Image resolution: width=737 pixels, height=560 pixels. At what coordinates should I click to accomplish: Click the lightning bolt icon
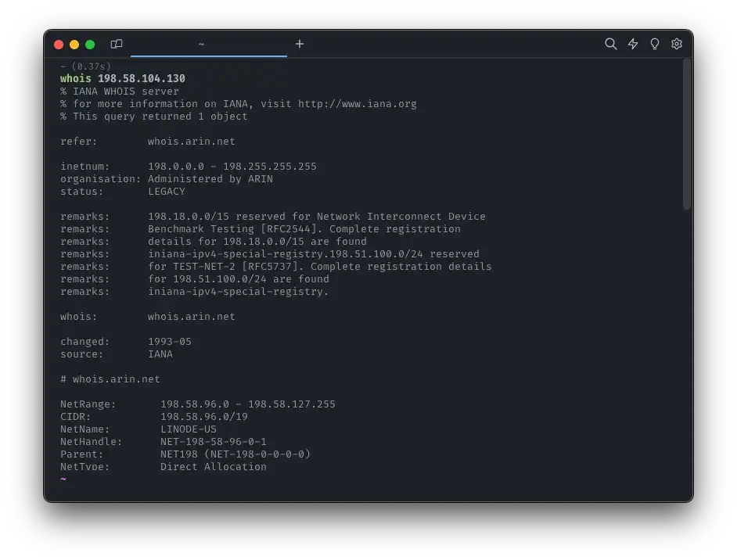tap(633, 44)
